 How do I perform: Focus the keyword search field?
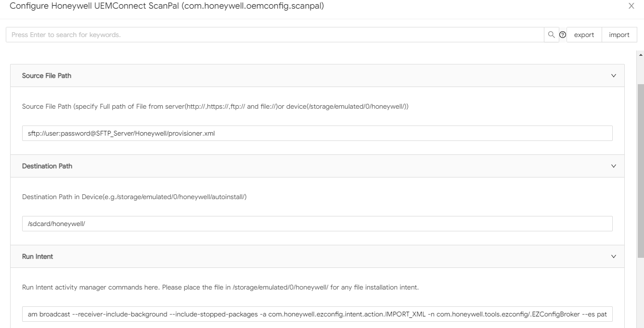click(275, 35)
